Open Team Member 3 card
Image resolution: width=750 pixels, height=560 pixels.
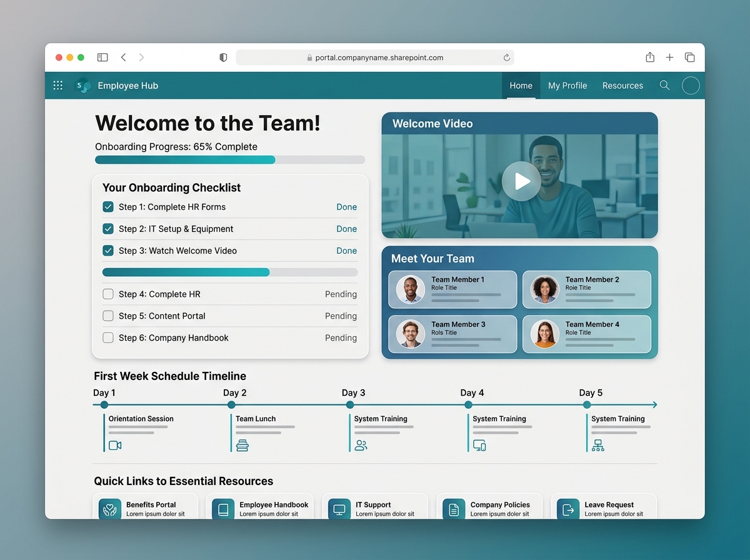pyautogui.click(x=452, y=334)
